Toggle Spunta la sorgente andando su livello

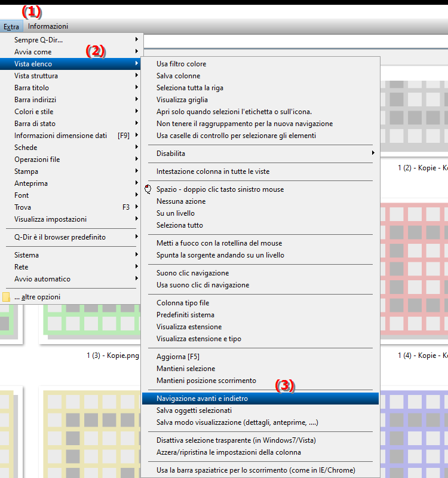tap(260, 255)
